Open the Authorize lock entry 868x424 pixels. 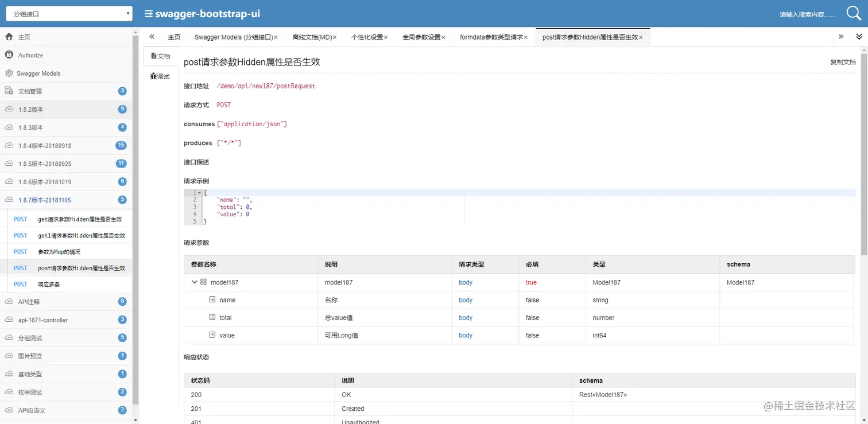tap(66, 55)
